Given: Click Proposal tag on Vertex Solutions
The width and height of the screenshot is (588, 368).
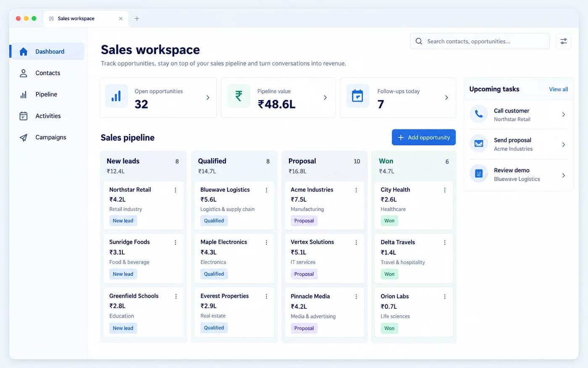Looking at the screenshot, I should (x=304, y=274).
